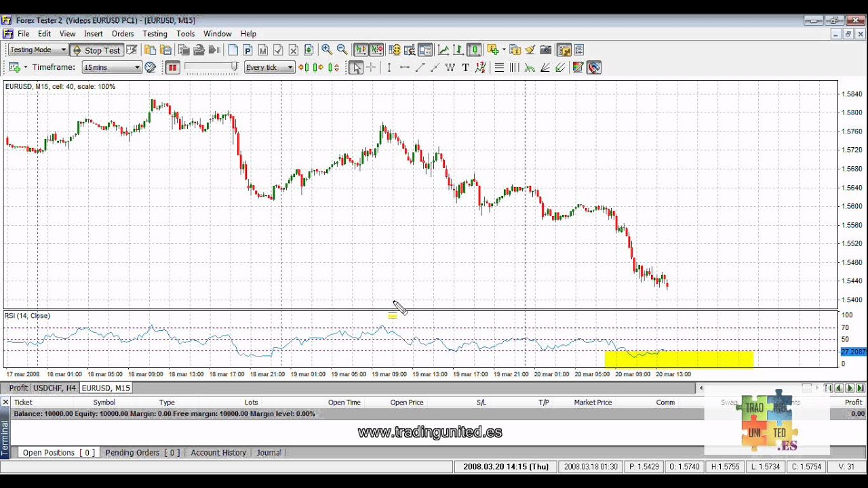Click the Market Price column header

593,402
